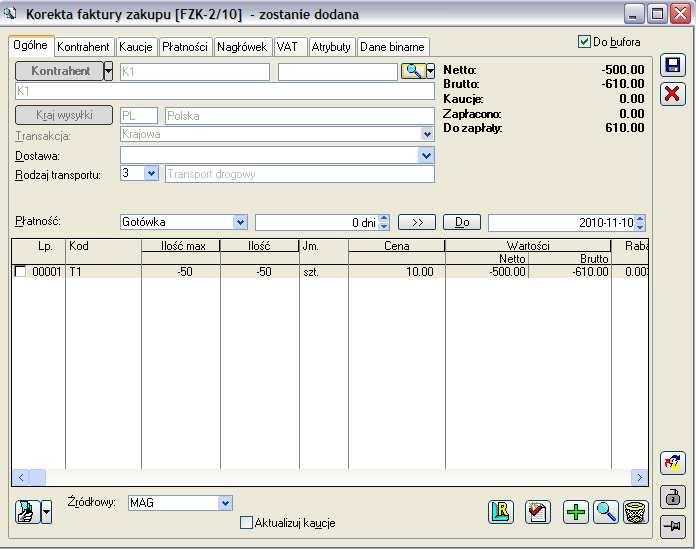The image size is (696, 549).
Task: Open the Kontrahent button dropdown arrow
Action: pos(108,71)
